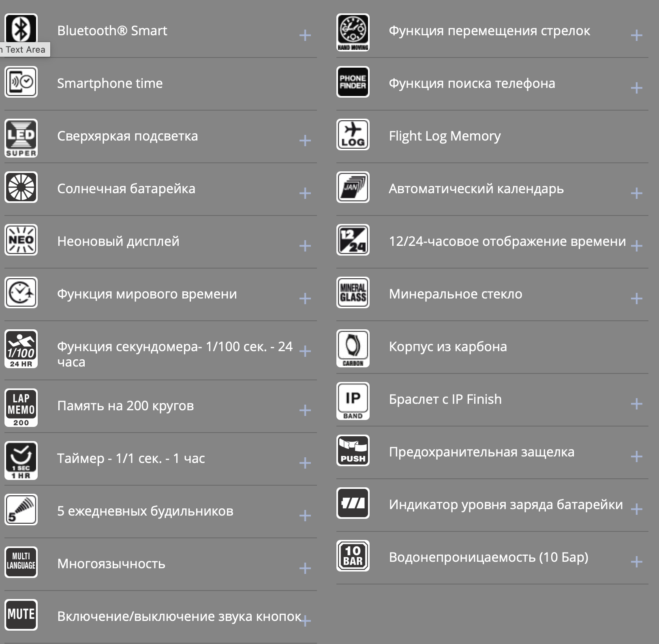Click the Smartphone time label

pyautogui.click(x=110, y=83)
